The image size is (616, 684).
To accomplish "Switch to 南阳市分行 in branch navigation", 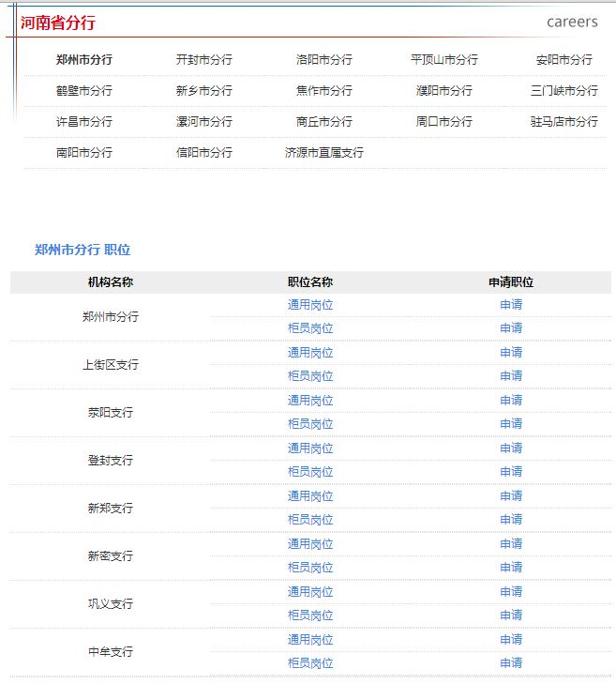I will click(x=83, y=153).
